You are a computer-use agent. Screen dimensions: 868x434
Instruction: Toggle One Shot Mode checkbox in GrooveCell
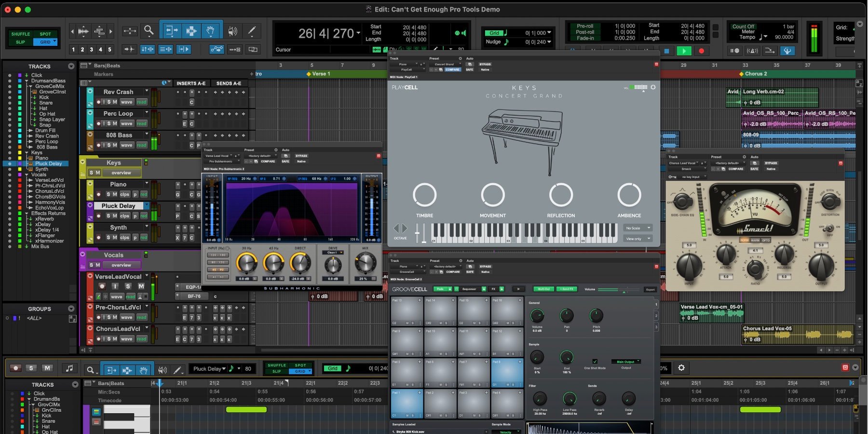(595, 361)
